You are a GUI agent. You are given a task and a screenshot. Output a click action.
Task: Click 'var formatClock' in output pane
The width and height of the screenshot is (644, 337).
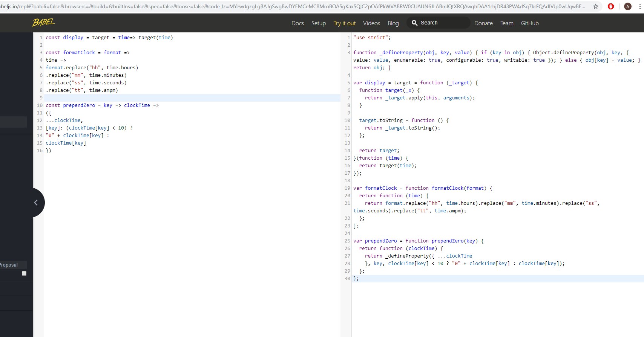(x=375, y=188)
